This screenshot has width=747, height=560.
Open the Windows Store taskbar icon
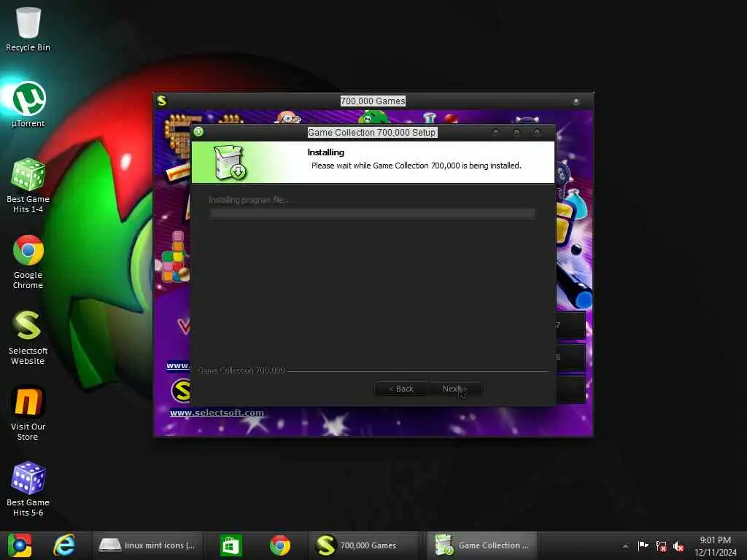(231, 545)
